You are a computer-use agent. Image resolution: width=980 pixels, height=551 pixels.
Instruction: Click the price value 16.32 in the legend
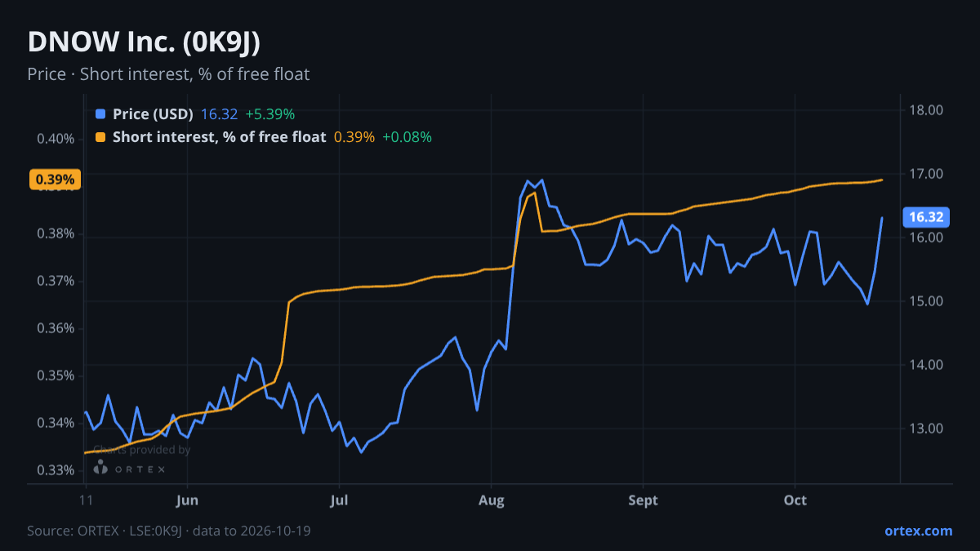click(x=219, y=114)
